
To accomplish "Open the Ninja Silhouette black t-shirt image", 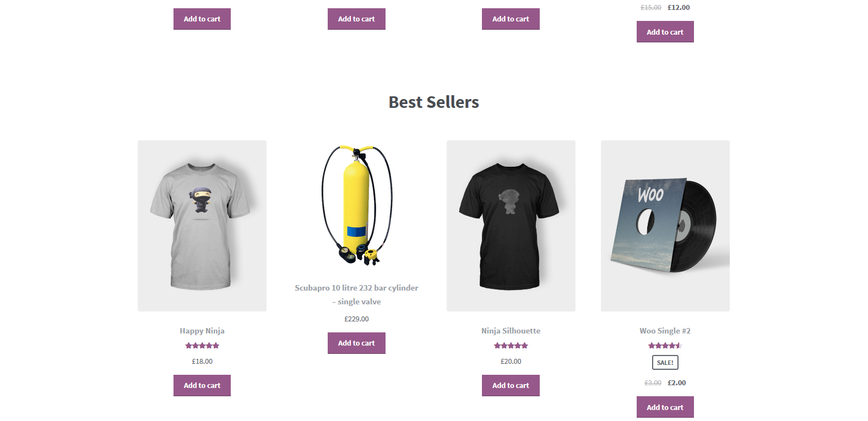I will [511, 226].
